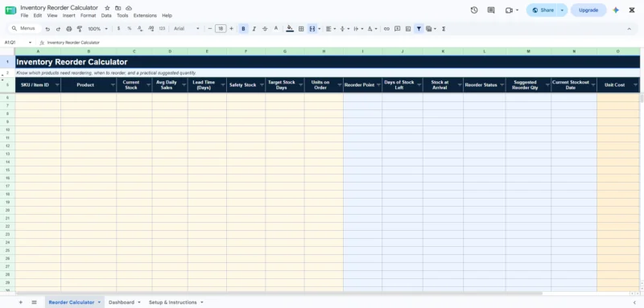This screenshot has width=644, height=308.
Task: Open fill color bucket picker
Action: coord(290,29)
